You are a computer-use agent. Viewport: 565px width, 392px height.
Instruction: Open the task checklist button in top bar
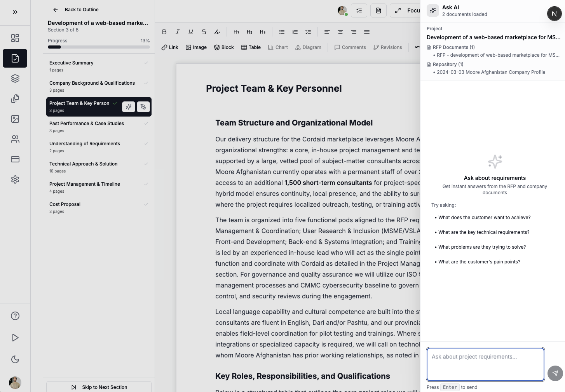click(359, 11)
